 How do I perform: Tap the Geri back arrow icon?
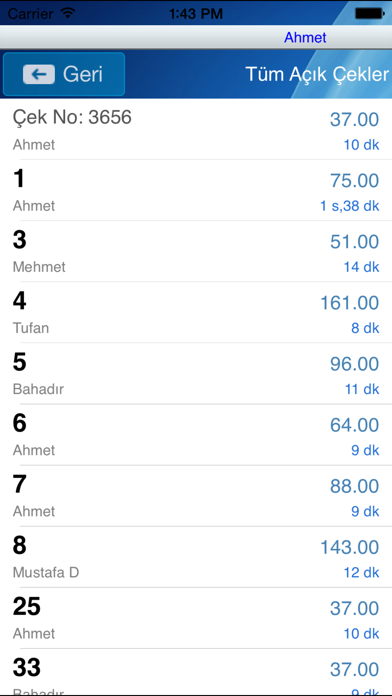coord(39,74)
